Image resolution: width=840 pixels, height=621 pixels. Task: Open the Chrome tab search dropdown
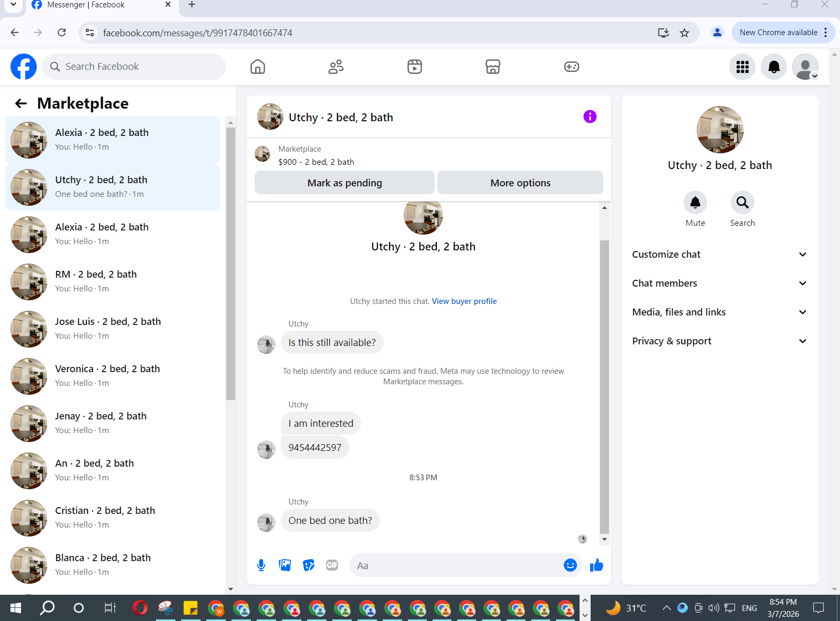click(13, 5)
